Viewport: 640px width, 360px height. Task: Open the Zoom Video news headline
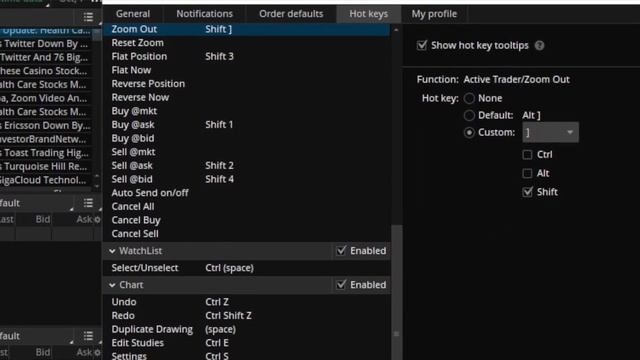point(45,98)
